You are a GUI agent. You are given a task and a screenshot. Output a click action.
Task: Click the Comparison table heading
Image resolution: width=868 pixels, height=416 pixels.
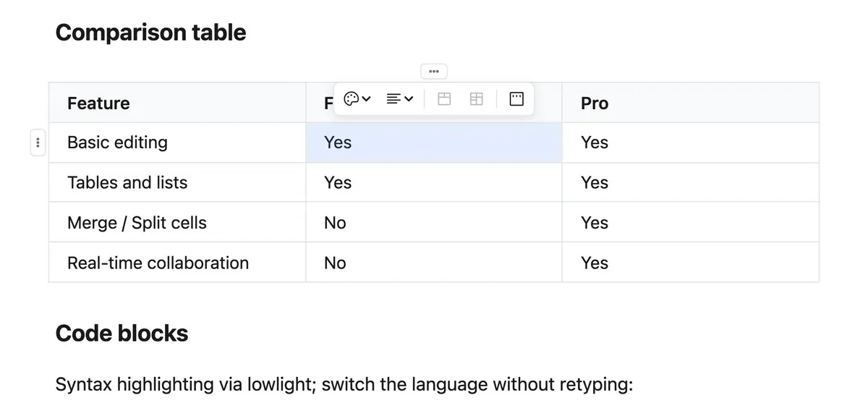tap(150, 33)
